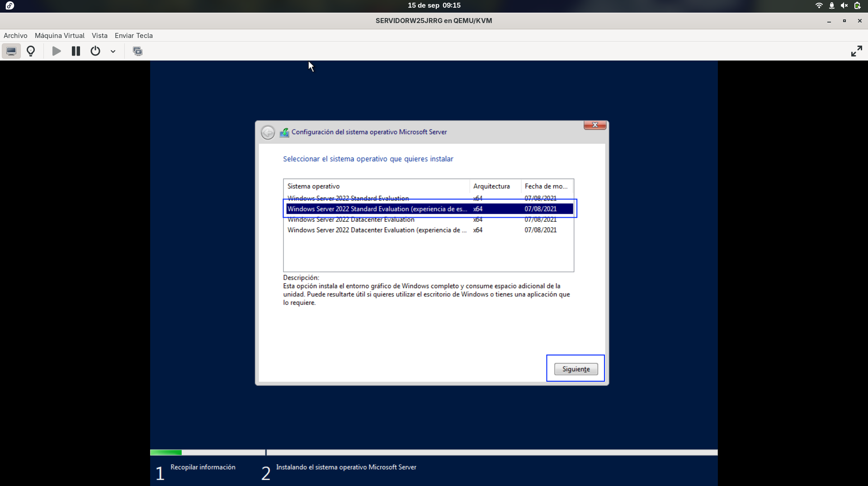Open the manage snapshots icon

click(x=137, y=51)
